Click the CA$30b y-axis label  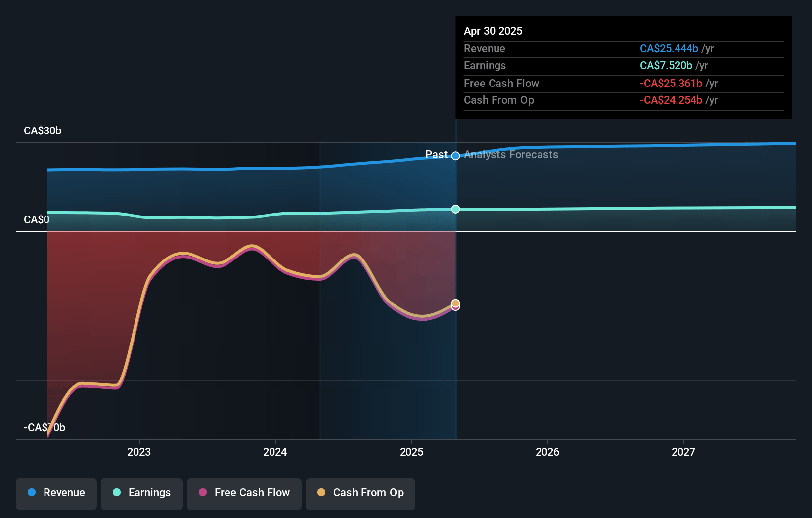[43, 131]
